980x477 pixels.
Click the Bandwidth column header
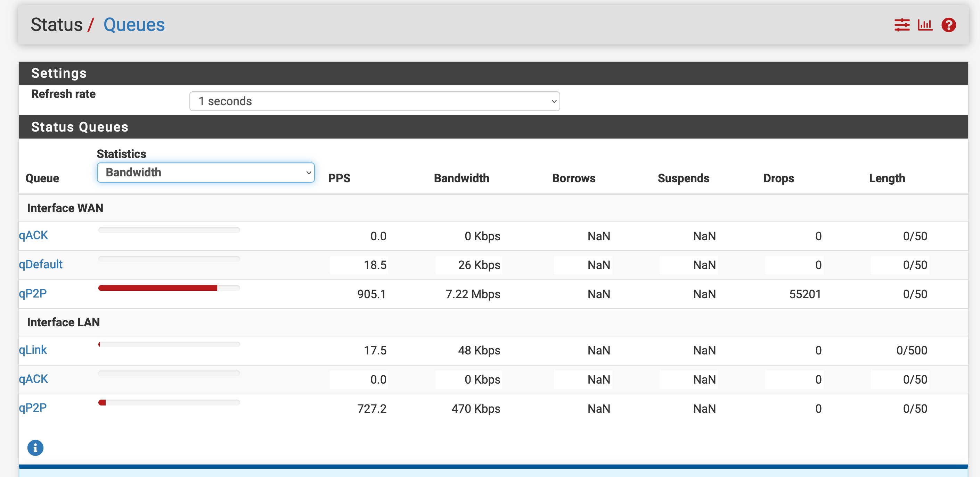click(x=461, y=178)
